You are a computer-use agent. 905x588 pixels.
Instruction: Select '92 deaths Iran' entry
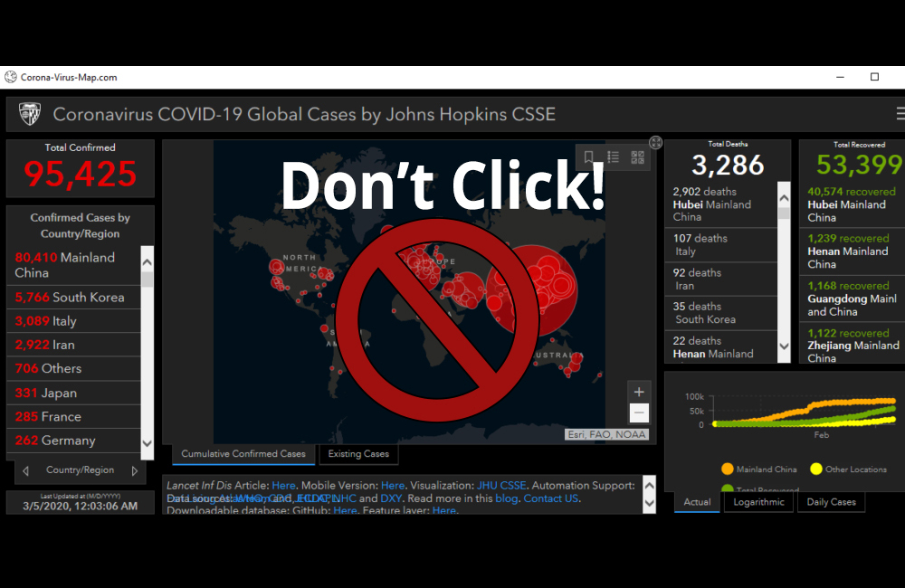721,280
